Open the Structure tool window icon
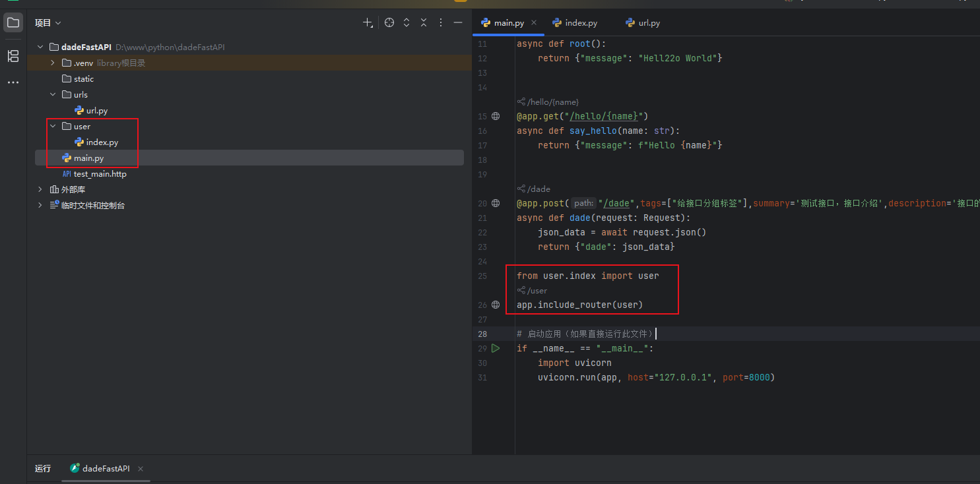Viewport: 980px width, 484px height. click(x=13, y=56)
